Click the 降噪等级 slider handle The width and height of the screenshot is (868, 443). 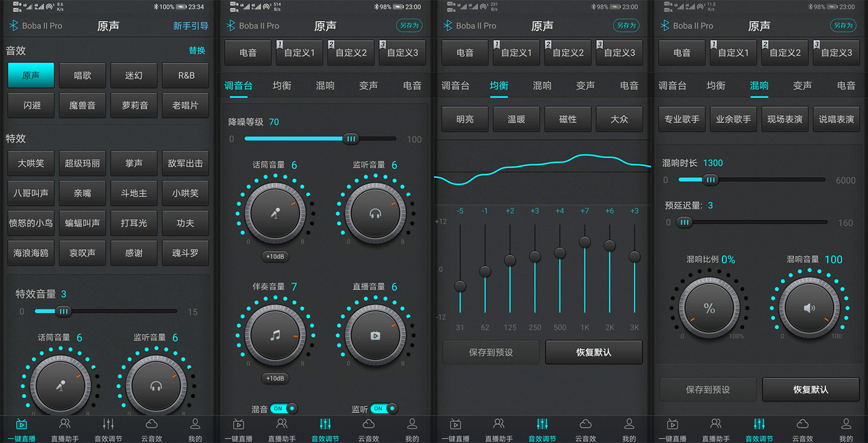[x=350, y=139]
